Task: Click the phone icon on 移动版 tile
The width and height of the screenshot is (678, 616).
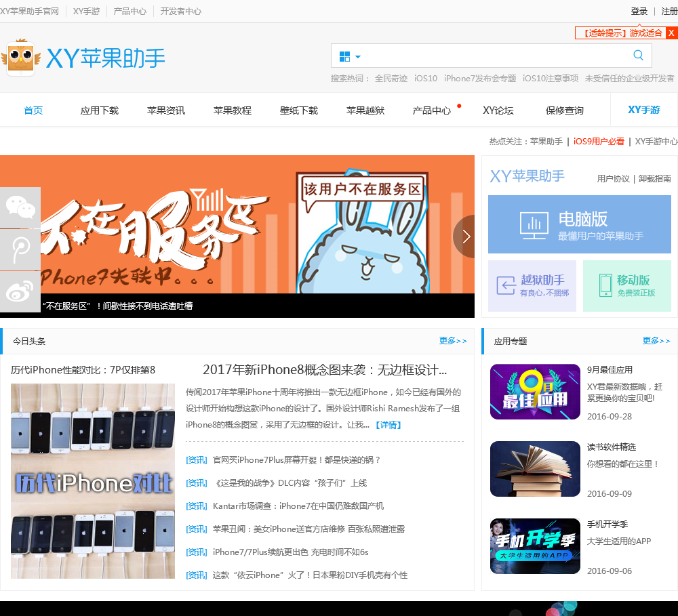Action: pos(605,285)
